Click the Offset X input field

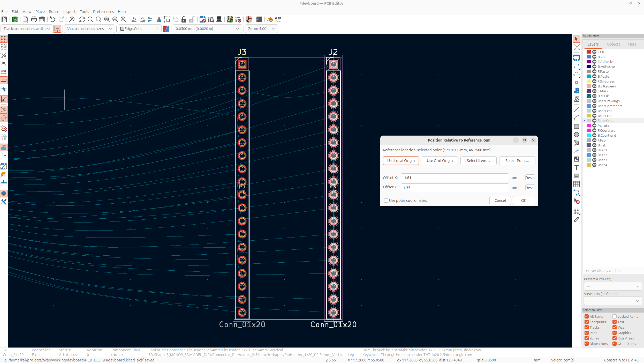click(x=454, y=178)
